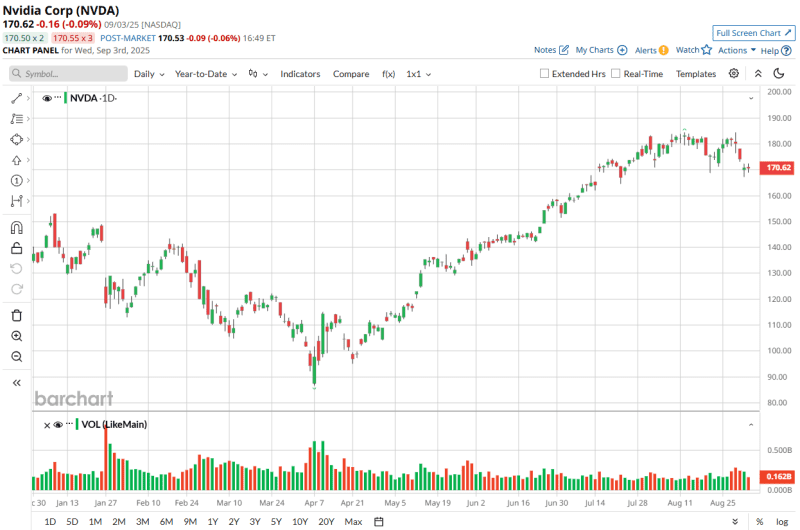Delete drawings with the trash icon
The image size is (800, 530).
[x=17, y=315]
